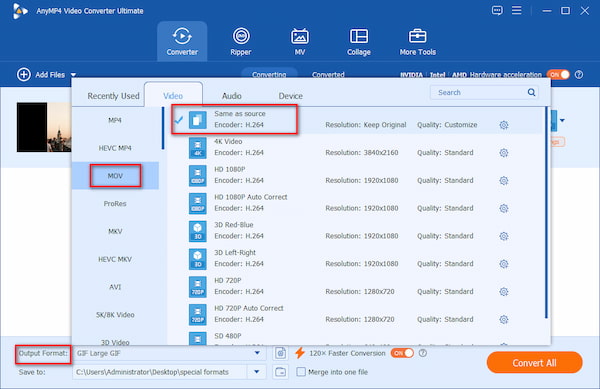Screen dimensions: 600x389
Task: Click the Add Files label
Action: tap(50, 75)
